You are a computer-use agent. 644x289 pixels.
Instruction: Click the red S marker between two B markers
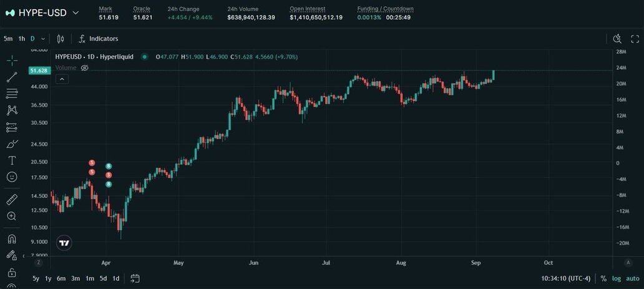[x=109, y=175]
